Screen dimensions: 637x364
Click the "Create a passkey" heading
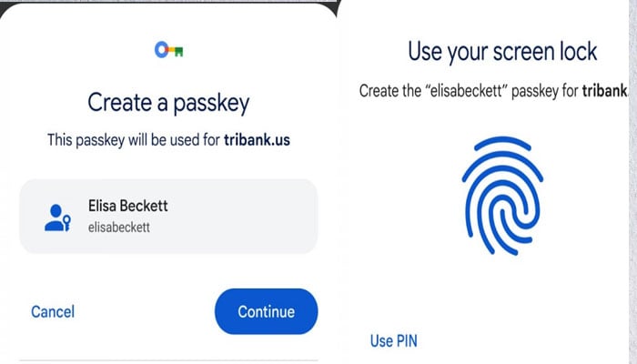tap(170, 101)
